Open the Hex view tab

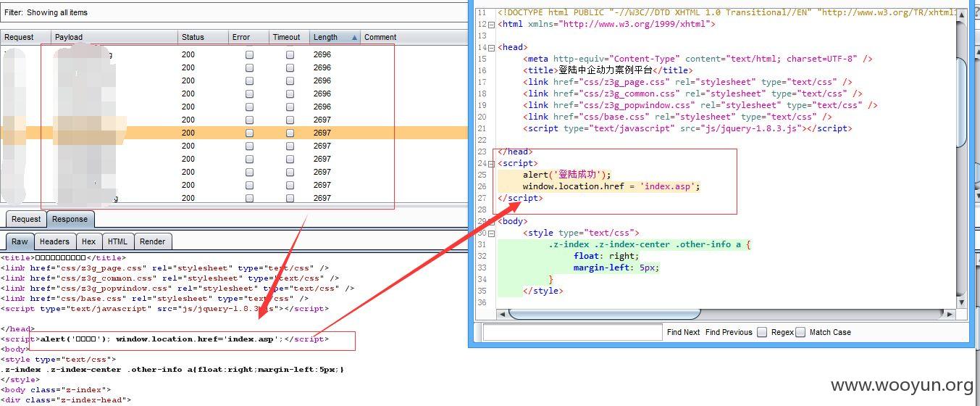click(88, 241)
